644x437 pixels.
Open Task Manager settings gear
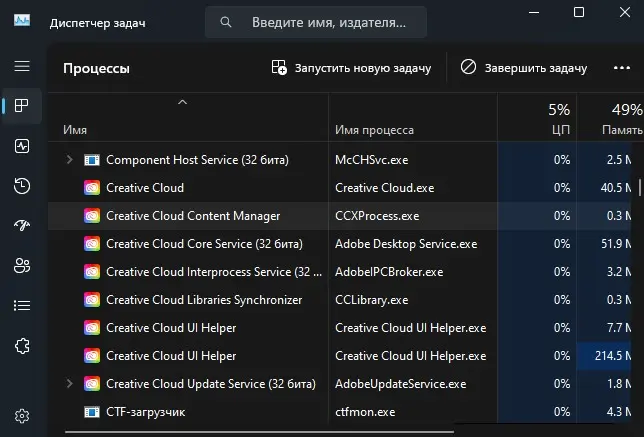tap(22, 416)
